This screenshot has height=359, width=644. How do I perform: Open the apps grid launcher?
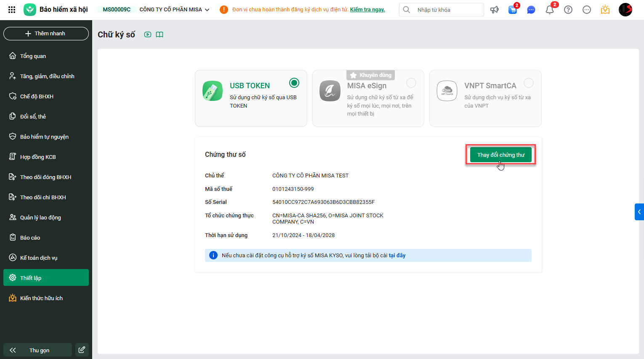(x=12, y=10)
